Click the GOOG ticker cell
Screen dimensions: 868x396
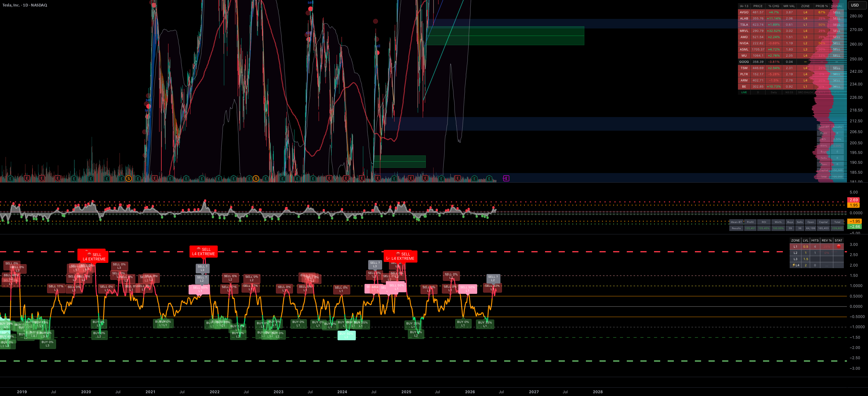click(744, 62)
